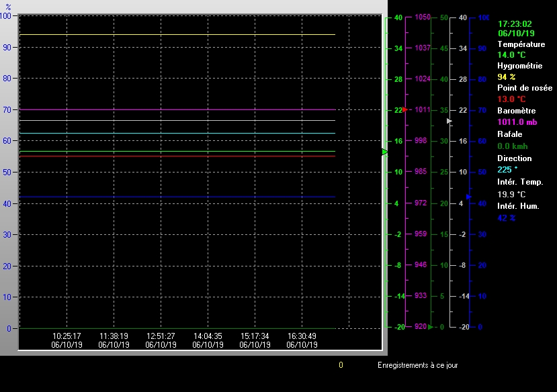
Task: Select the 'Direction' label
Action: coord(515,158)
